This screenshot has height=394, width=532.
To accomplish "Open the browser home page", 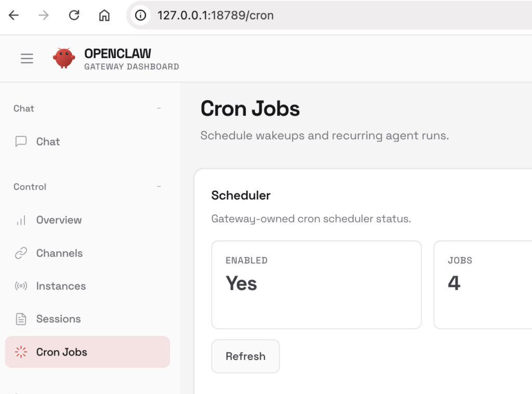I will tap(104, 15).
